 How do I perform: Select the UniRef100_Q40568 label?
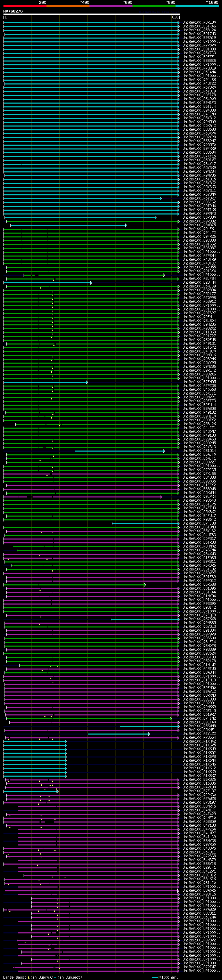point(199,390)
